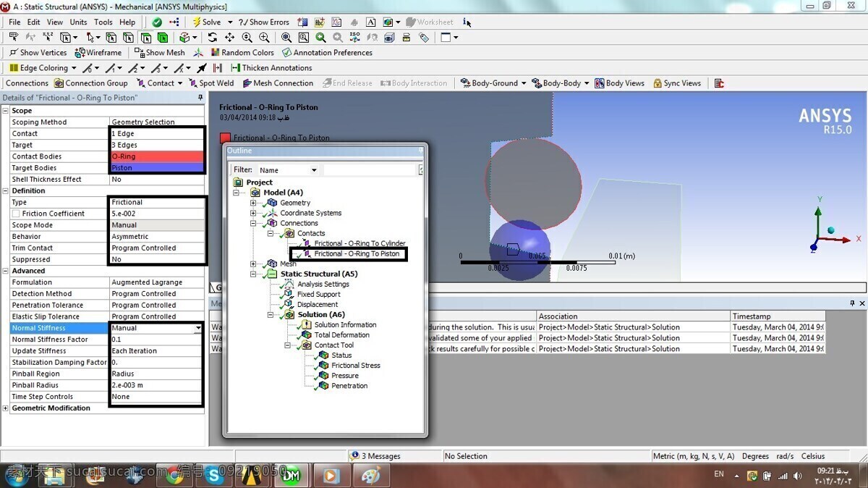This screenshot has height=488, width=868.
Task: Click the Zoom To Fit icon
Action: 286,38
